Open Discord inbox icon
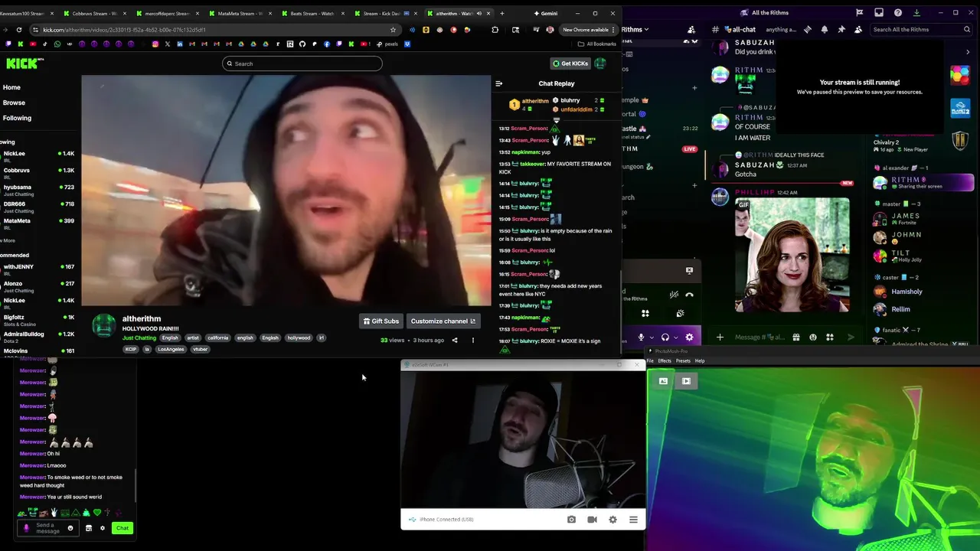 click(x=879, y=12)
